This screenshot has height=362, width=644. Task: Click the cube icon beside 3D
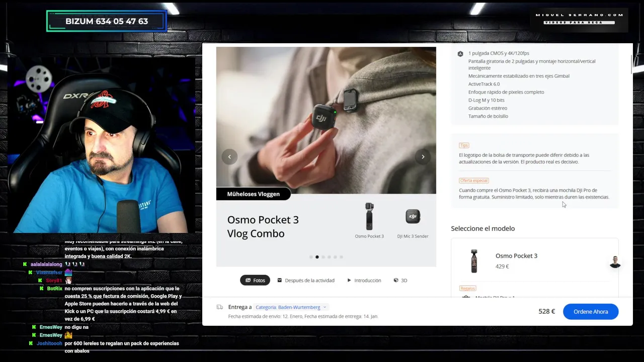(x=396, y=280)
